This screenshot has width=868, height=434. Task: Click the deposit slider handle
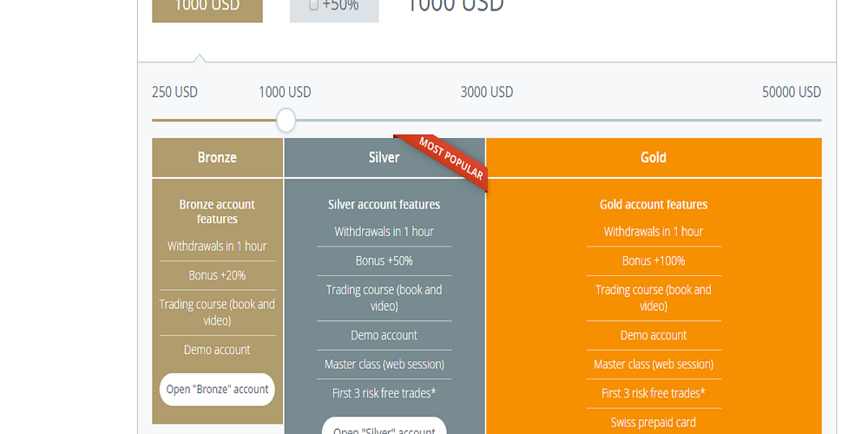coord(286,120)
